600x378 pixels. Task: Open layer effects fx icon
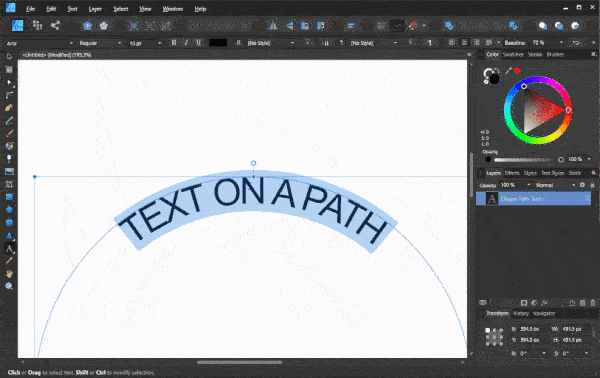tap(544, 303)
